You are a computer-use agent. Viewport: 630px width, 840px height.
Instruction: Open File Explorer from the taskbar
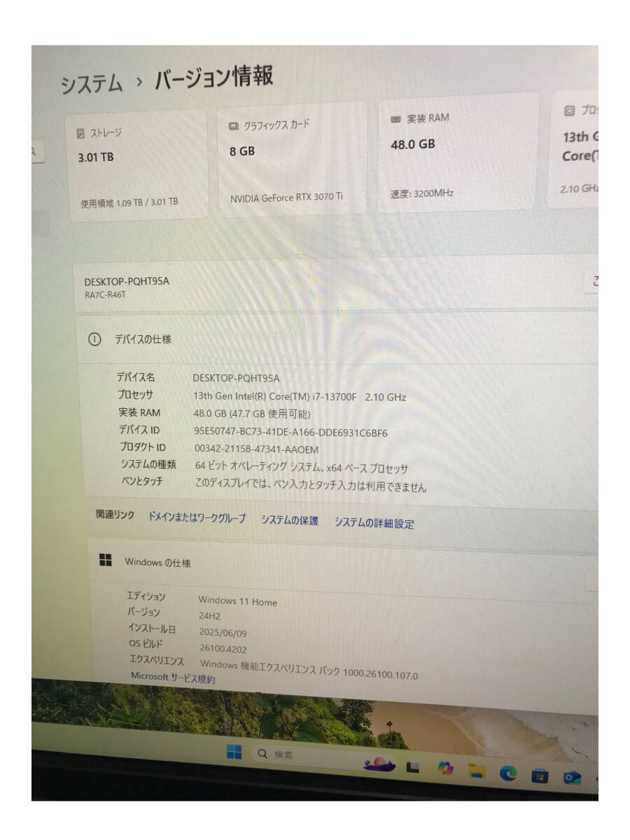coord(477,771)
